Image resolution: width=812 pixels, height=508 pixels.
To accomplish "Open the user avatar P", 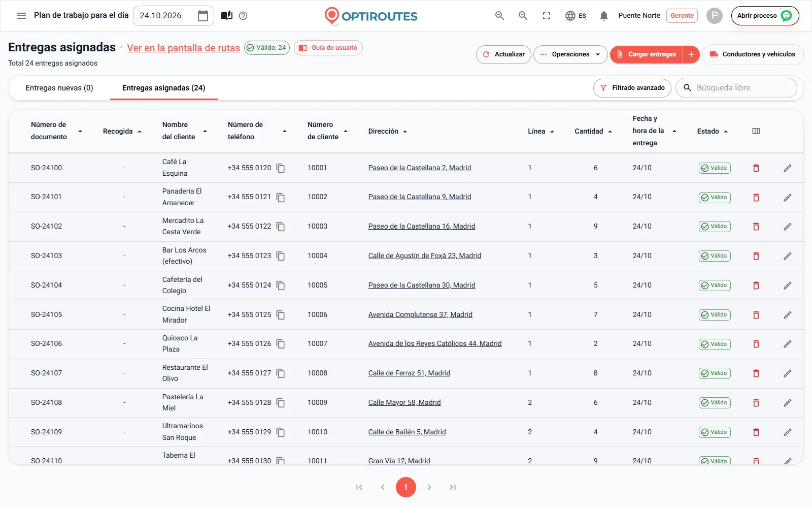I will click(x=715, y=16).
